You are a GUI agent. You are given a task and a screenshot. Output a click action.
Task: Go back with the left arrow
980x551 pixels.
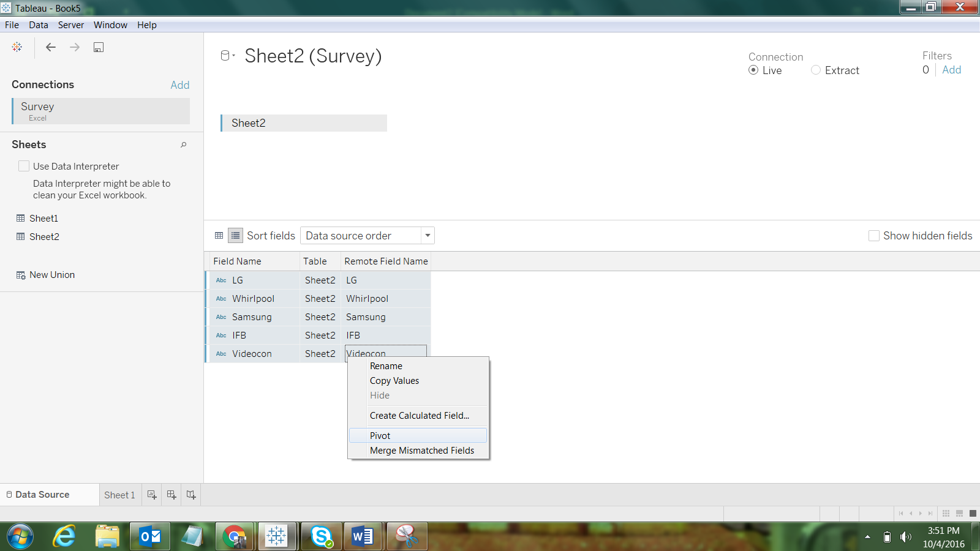[x=51, y=47]
